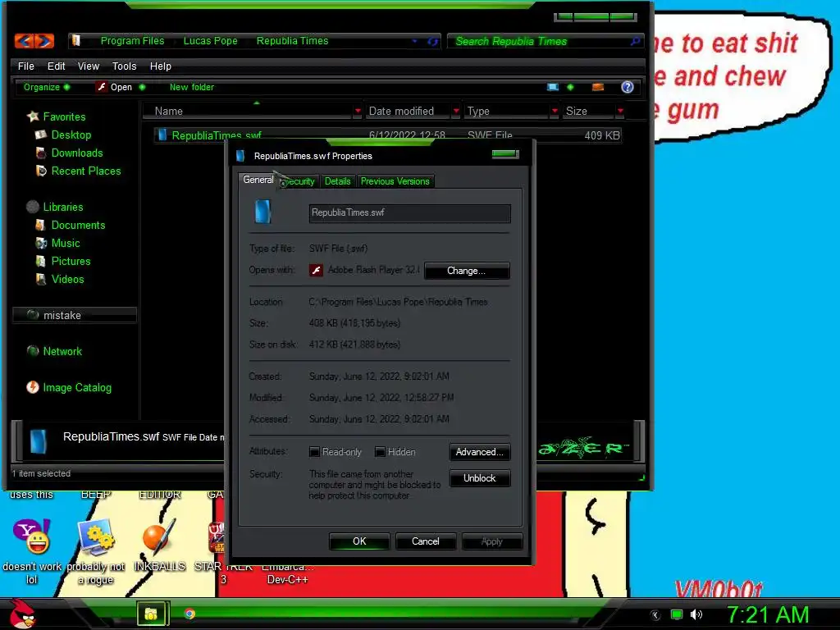Click the Advanced... button
Screen dimensions: 840x630
(x=479, y=452)
